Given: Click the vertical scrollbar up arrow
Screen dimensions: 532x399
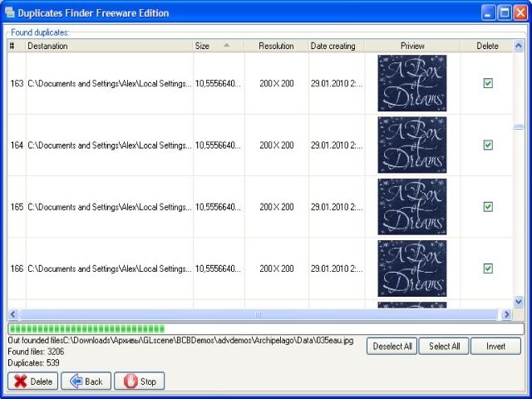Looking at the screenshot, I should pyautogui.click(x=518, y=46).
